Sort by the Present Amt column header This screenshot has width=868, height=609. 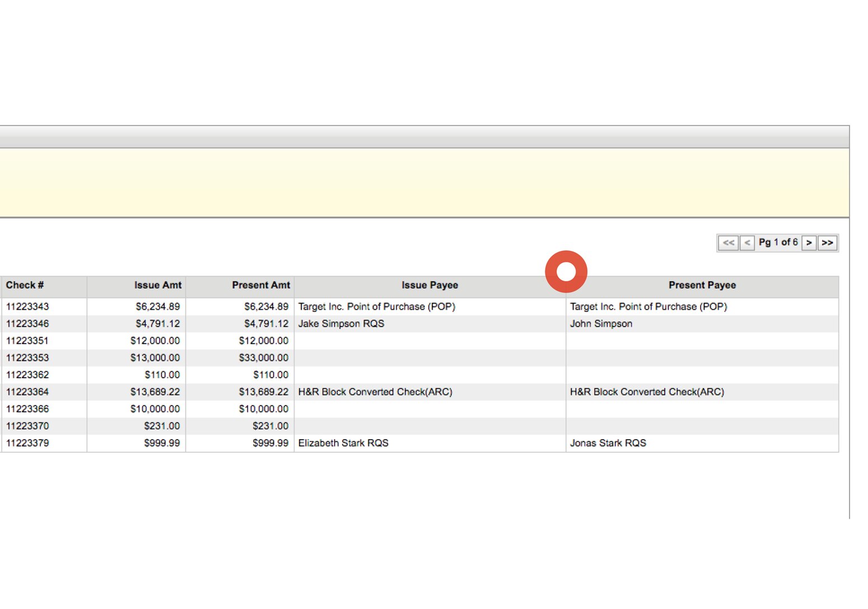point(261,285)
